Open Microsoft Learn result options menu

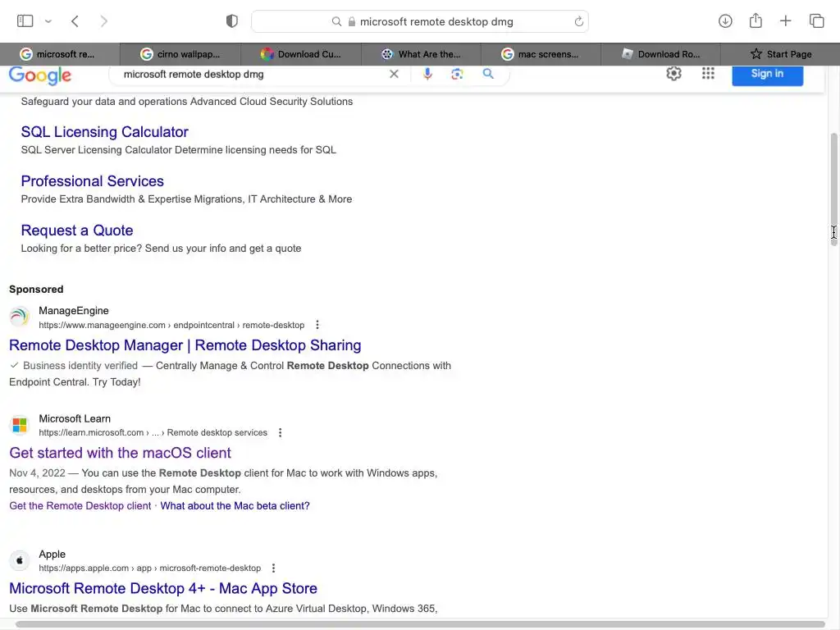280,432
